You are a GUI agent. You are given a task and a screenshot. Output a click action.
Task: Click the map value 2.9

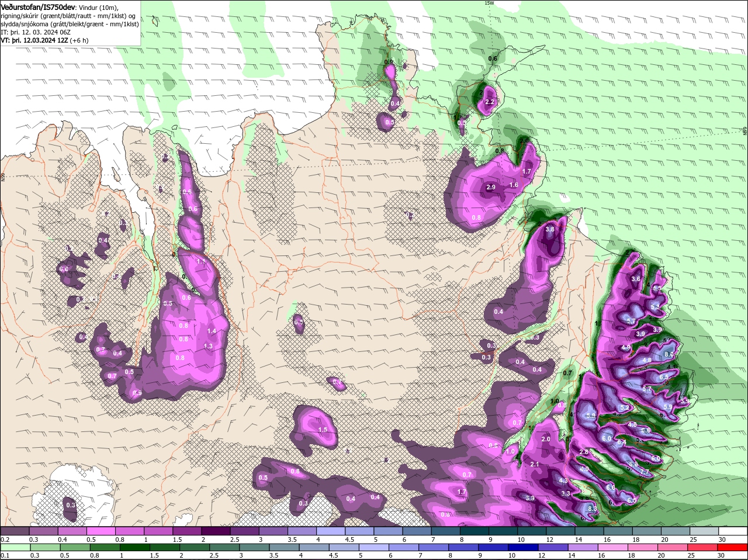[491, 187]
